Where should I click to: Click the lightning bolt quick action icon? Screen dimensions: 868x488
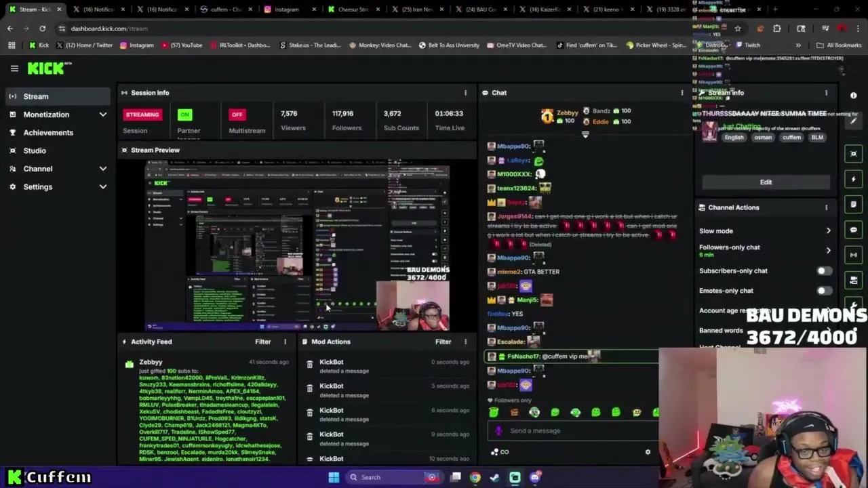pyautogui.click(x=854, y=179)
